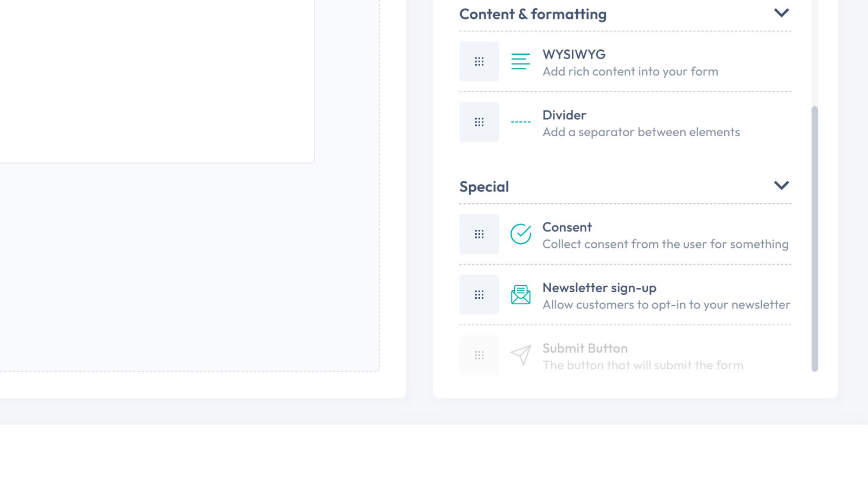Click the Special section heading
Image resolution: width=868 pixels, height=488 pixels.
tap(484, 187)
